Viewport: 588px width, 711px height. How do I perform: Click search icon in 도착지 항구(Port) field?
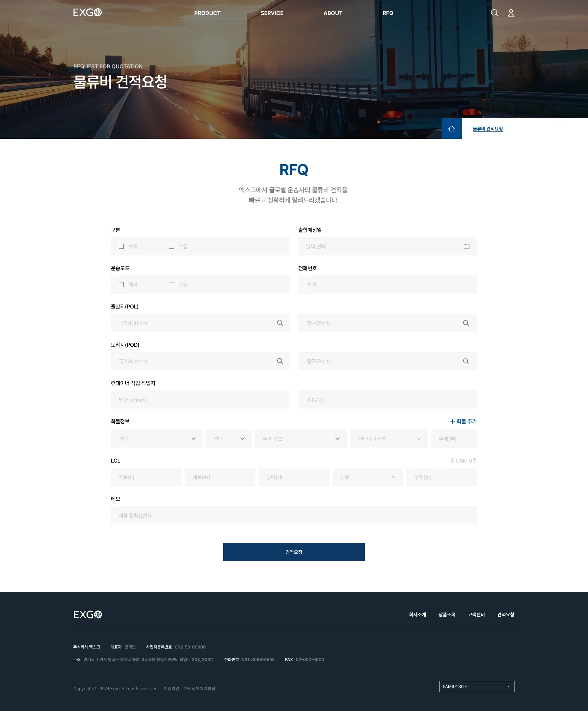466,361
